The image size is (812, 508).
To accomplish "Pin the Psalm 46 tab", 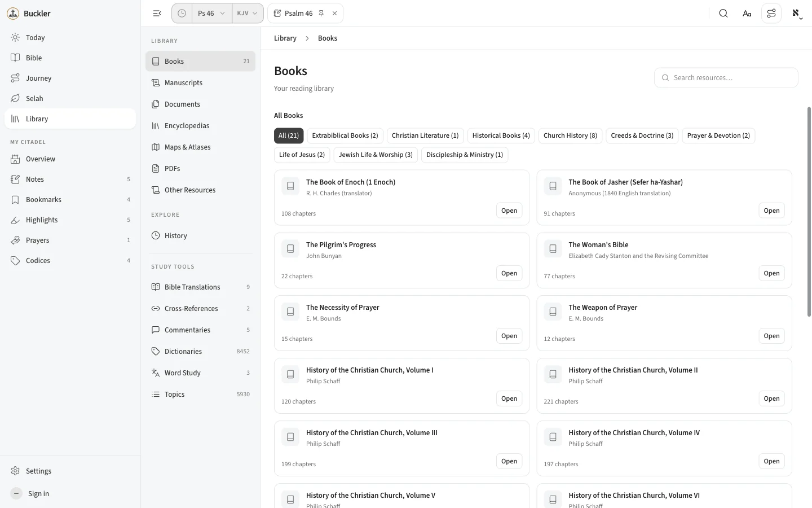I will 321,14.
